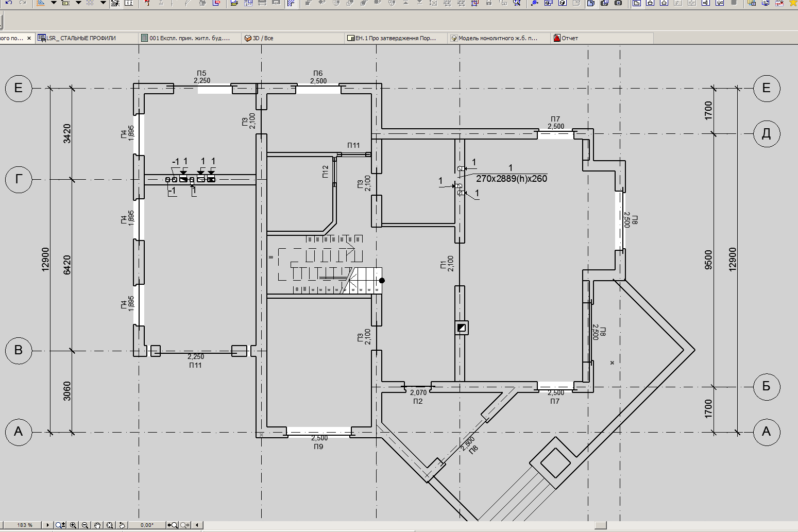Click the Zoom In magnifier icon
Viewport: 798px width, 532px height.
(73, 525)
